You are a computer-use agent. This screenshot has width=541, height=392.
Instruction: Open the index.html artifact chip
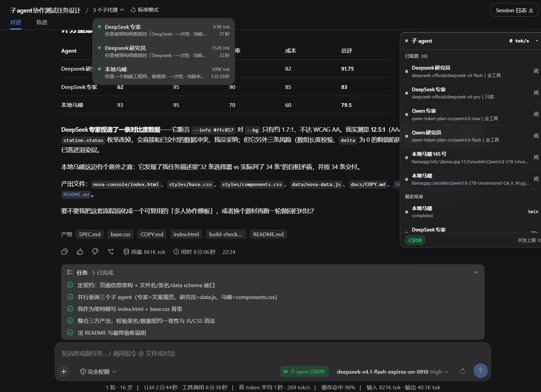pyautogui.click(x=186, y=234)
